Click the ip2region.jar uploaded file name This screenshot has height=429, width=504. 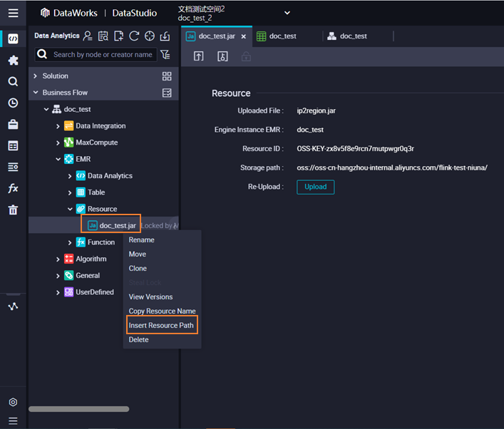click(x=316, y=110)
